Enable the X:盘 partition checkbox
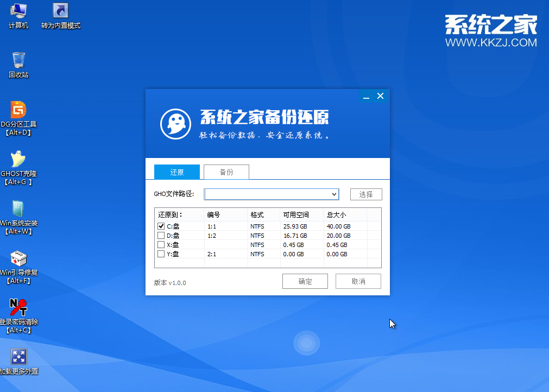549x392 pixels. [161, 245]
